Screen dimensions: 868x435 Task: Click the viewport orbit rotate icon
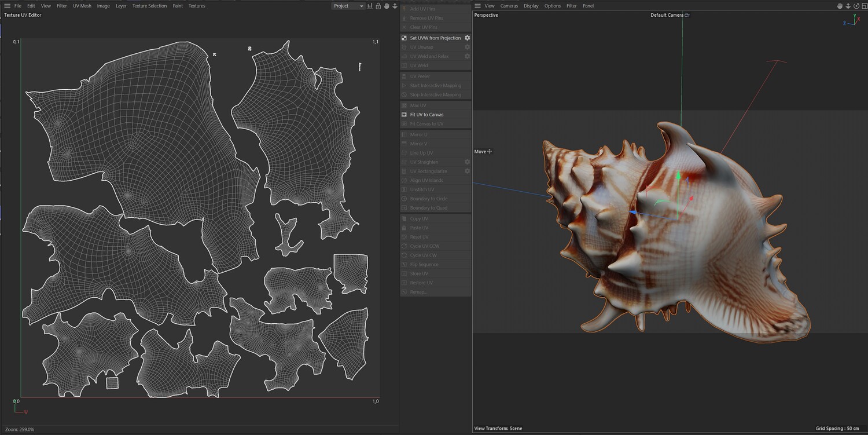[x=856, y=6]
